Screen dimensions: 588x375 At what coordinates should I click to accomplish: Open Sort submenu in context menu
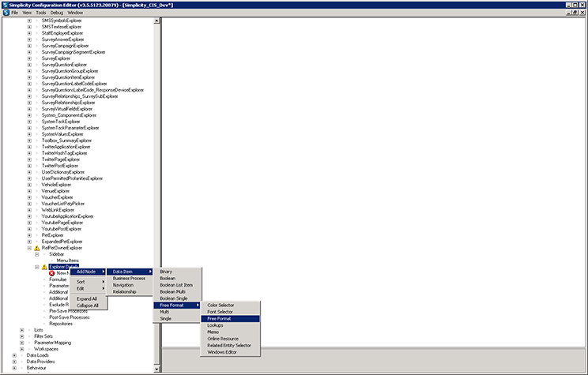click(89, 282)
